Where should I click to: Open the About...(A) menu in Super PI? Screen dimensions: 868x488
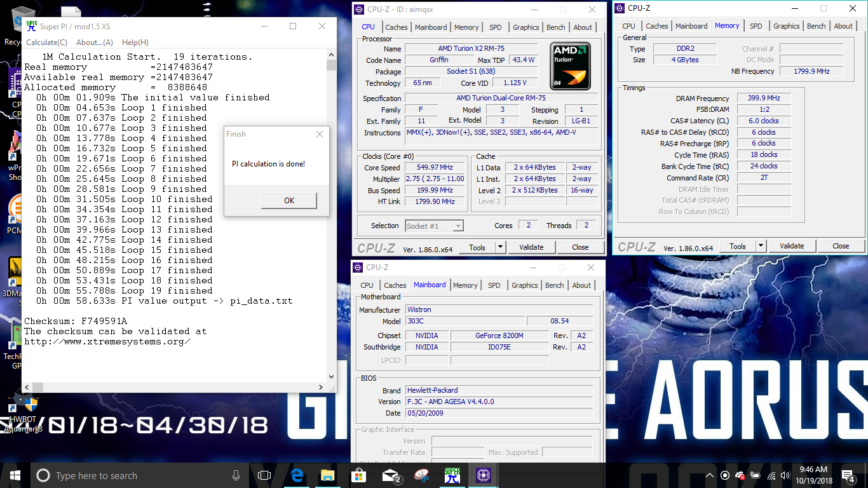94,43
